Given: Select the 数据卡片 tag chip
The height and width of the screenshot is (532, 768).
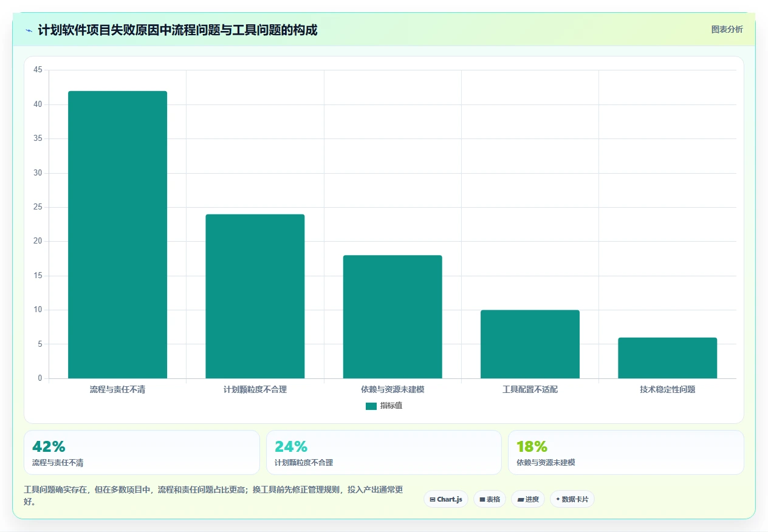Looking at the screenshot, I should pos(572,499).
